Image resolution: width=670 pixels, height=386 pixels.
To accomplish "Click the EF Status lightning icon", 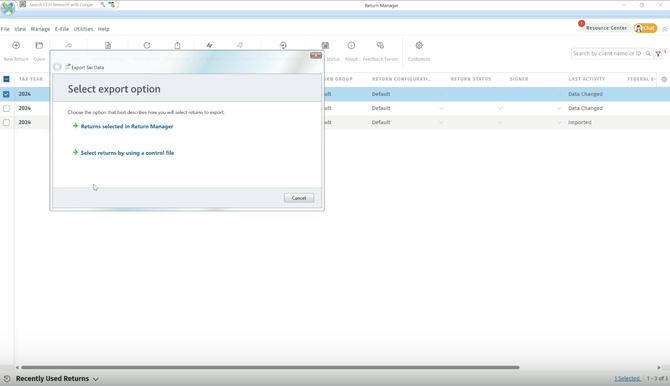I will point(209,45).
